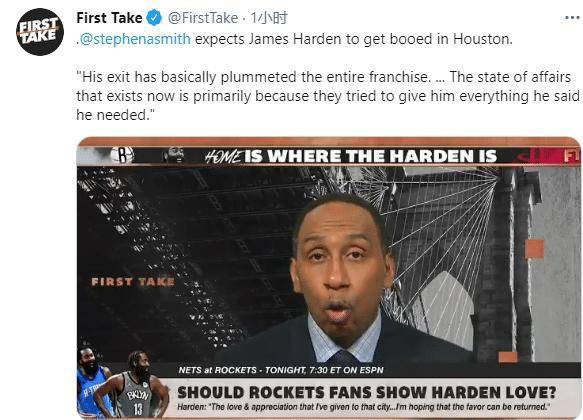Click the tweet's quoted text body
Image resolution: width=583 pixels, height=420 pixels.
(x=328, y=96)
